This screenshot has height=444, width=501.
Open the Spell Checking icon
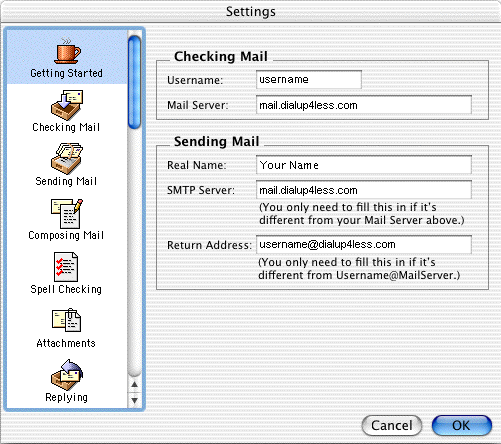coord(66,267)
